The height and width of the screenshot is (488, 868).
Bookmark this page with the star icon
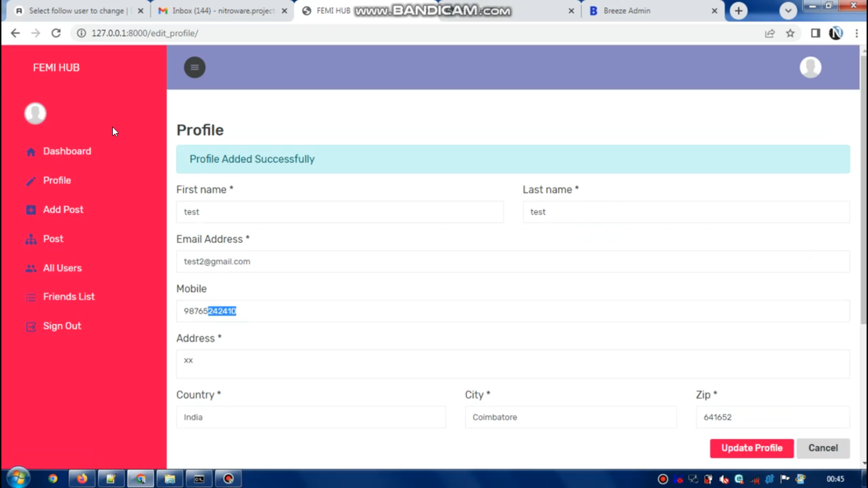(x=790, y=33)
